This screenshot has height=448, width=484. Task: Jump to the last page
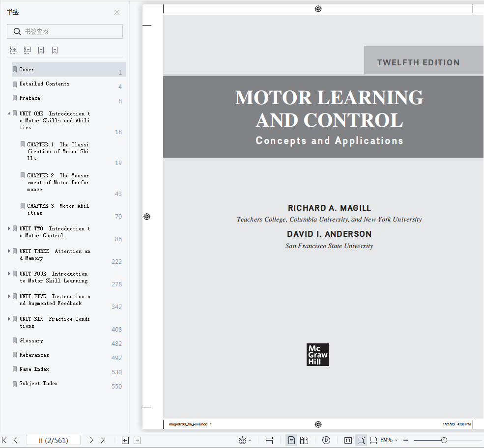(103, 440)
